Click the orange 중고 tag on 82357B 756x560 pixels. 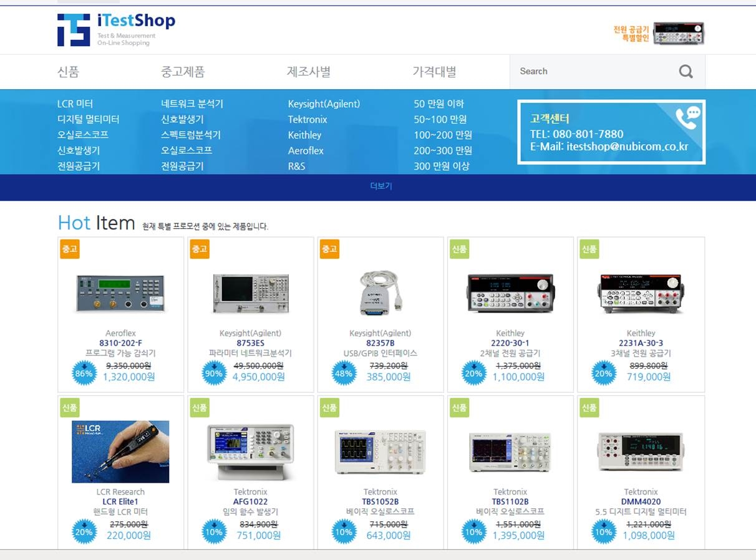pos(329,249)
